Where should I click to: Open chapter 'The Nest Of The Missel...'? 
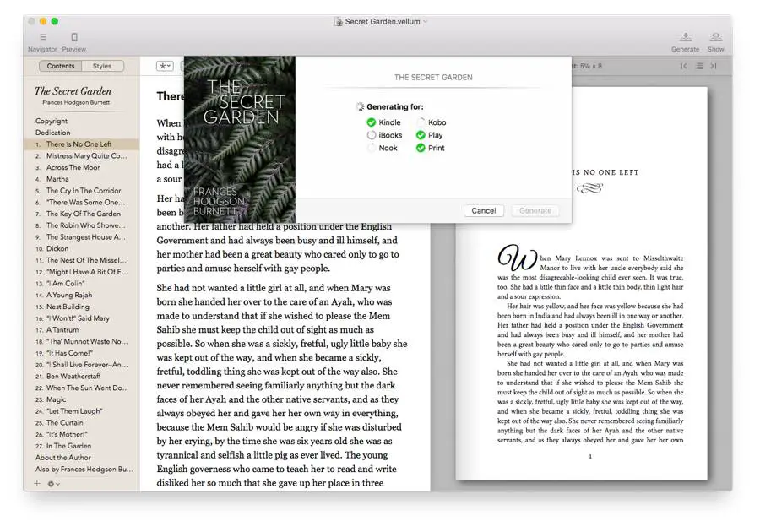coord(81,260)
